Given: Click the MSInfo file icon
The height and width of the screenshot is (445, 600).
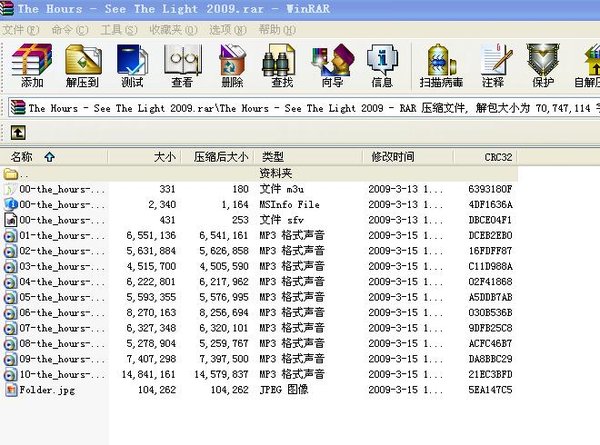Looking at the screenshot, I should point(11,204).
